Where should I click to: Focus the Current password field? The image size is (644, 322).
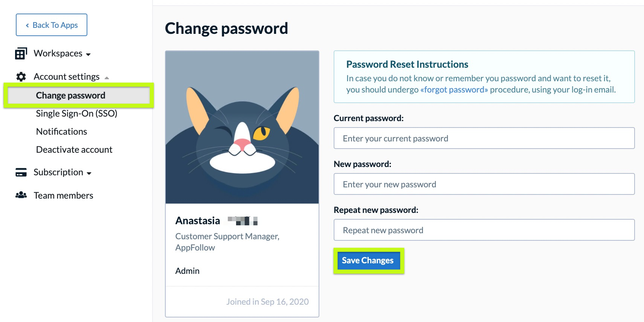[x=484, y=138]
